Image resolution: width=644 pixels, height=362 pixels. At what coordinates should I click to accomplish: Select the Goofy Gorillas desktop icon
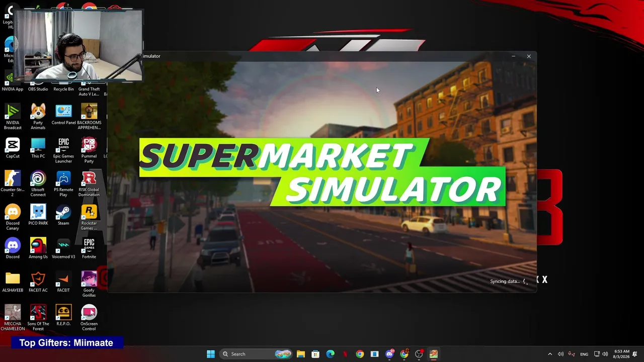pos(89,285)
